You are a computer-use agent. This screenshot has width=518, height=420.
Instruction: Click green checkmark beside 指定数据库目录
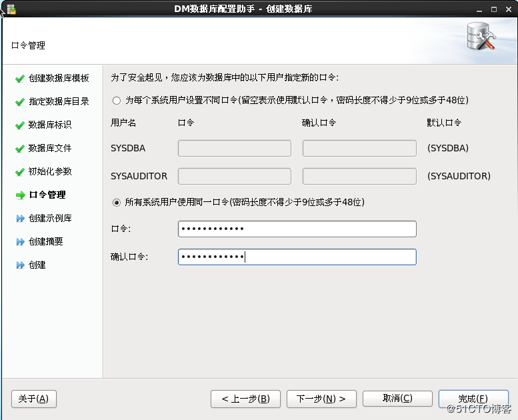(x=20, y=102)
